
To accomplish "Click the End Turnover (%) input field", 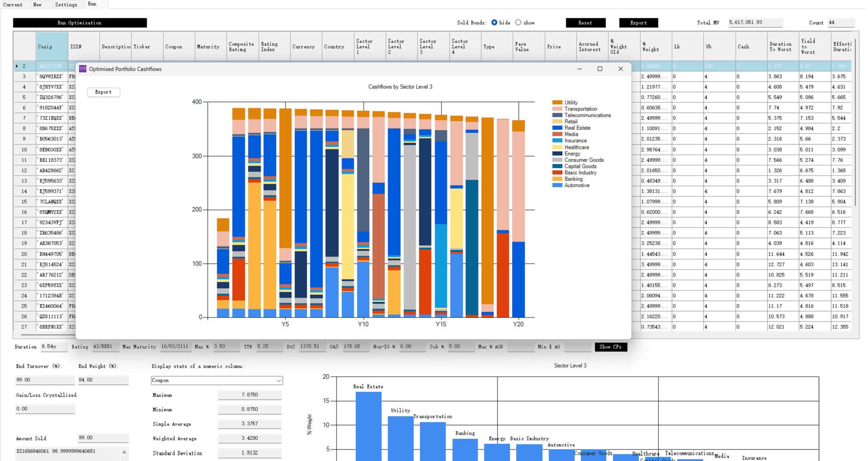I will pos(45,380).
